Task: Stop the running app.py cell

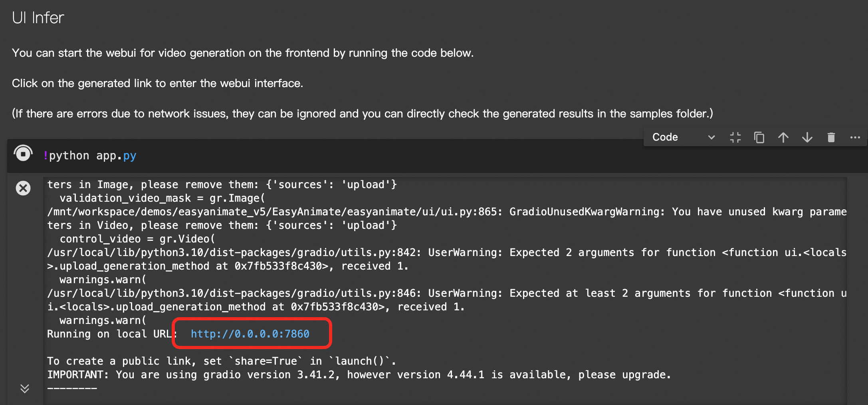Action: (x=23, y=154)
